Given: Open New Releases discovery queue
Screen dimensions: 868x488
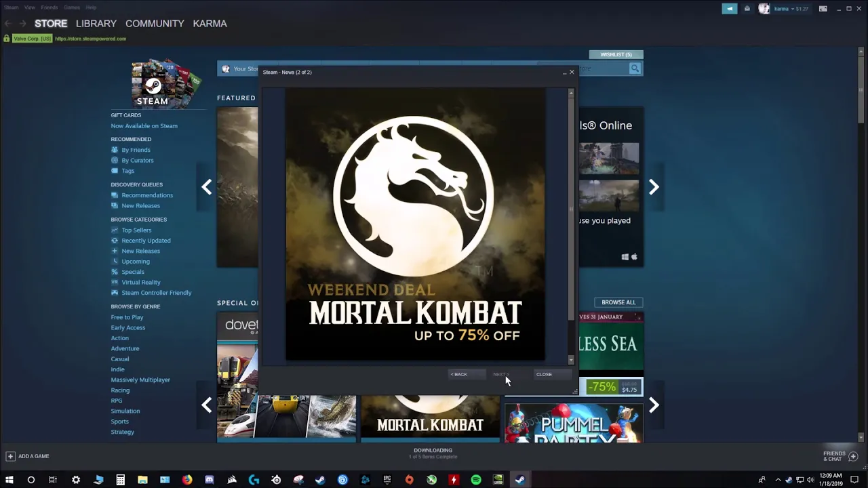Looking at the screenshot, I should tap(141, 205).
